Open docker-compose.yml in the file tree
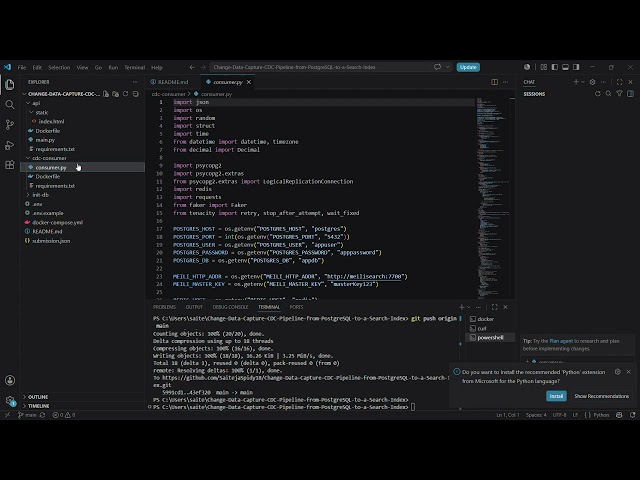This screenshot has width=640, height=480. click(57, 222)
